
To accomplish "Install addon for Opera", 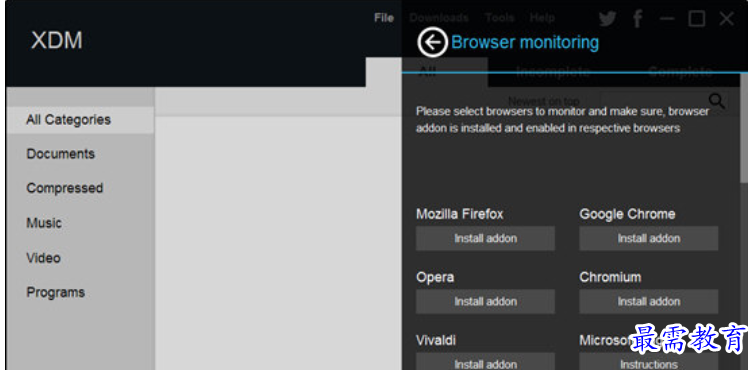I will tap(485, 302).
